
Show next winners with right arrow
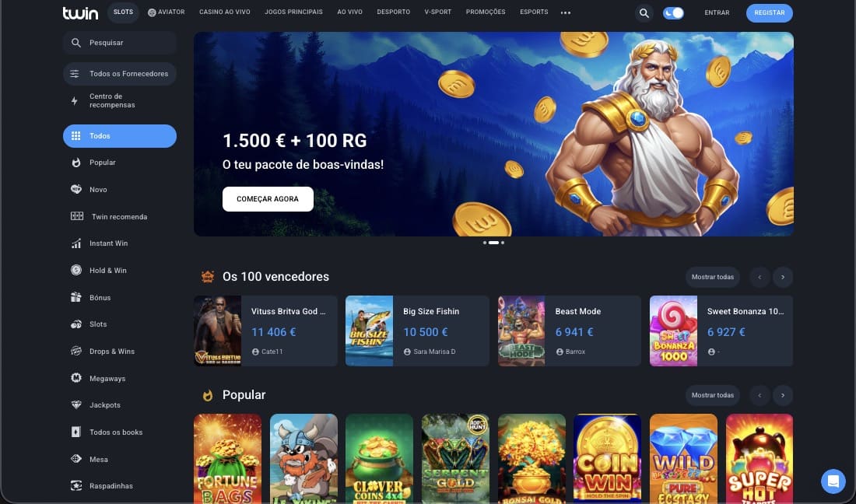point(783,277)
